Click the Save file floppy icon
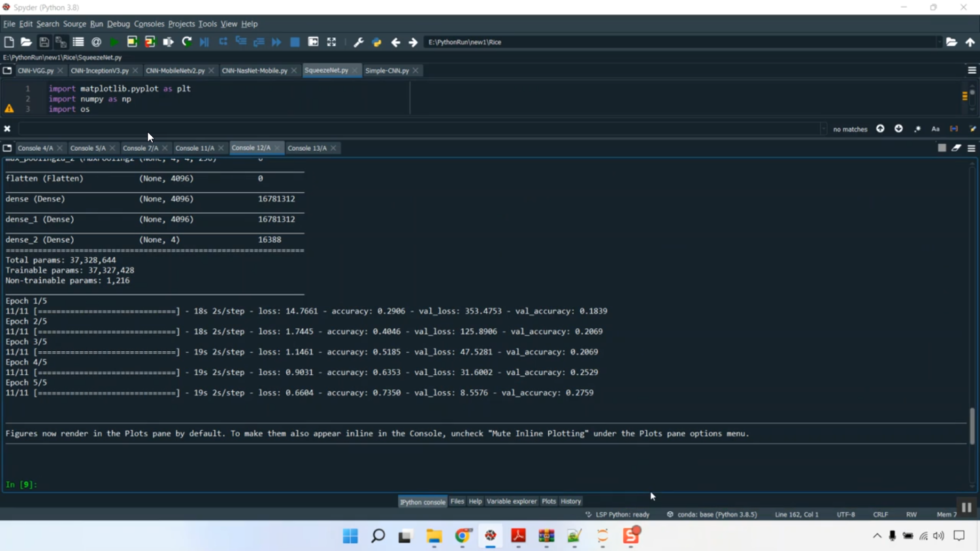Screen dimensions: 980x551 click(x=44, y=42)
